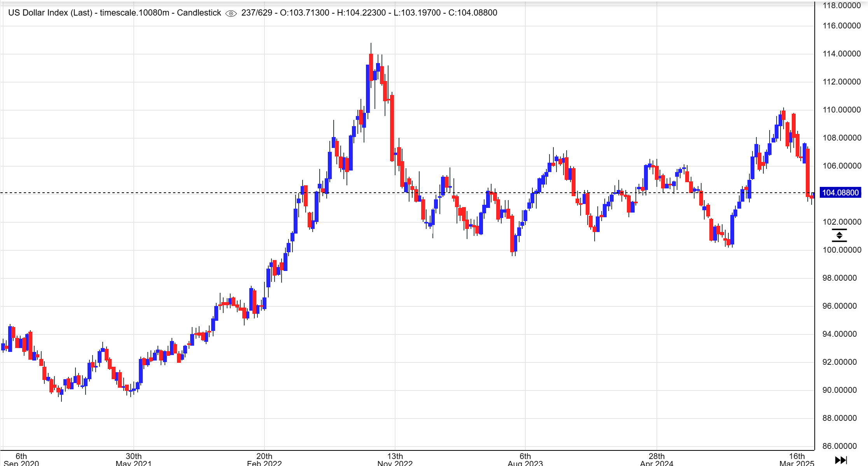868x466 pixels.
Task: Click the 100.00000 price axis label
Action: point(842,250)
